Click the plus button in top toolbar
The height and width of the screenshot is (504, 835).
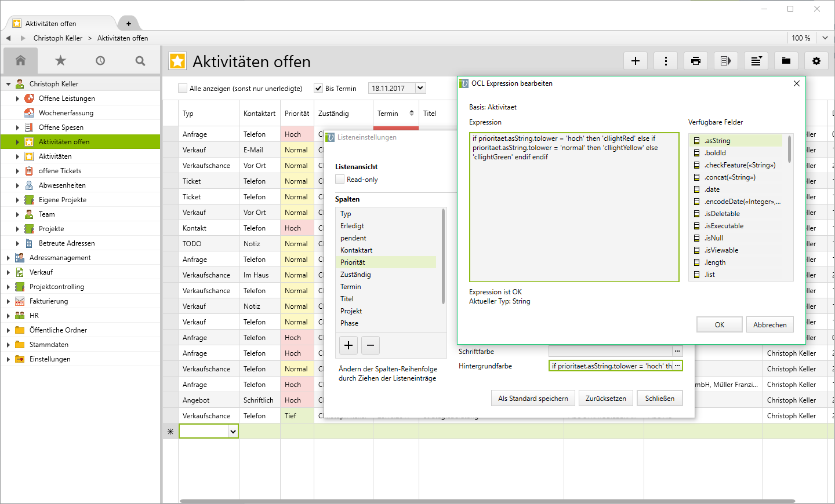[x=636, y=61]
